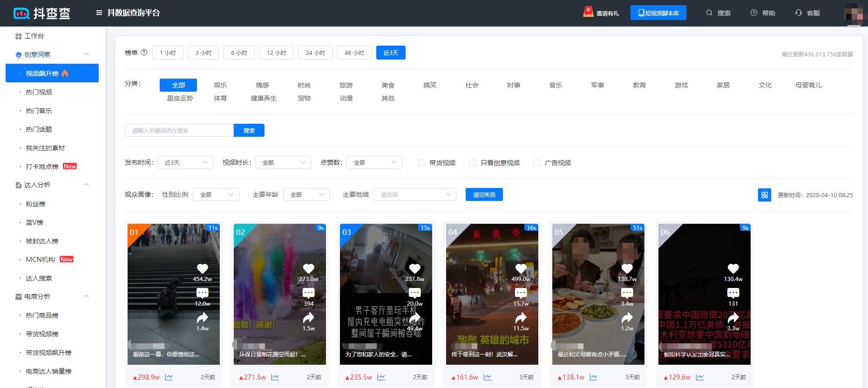Open trend chart icon for card 06
The image size is (868, 388).
tap(700, 377)
